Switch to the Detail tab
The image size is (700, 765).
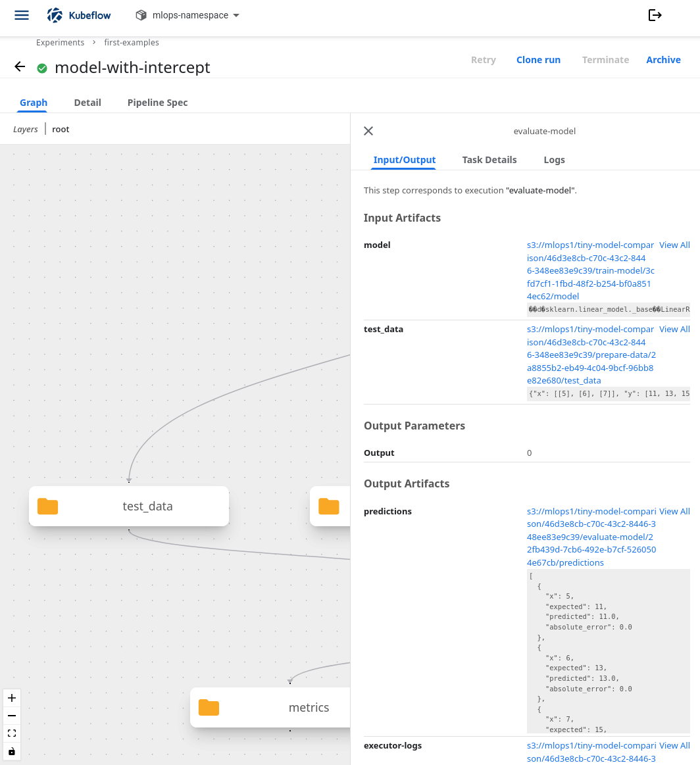tap(87, 103)
